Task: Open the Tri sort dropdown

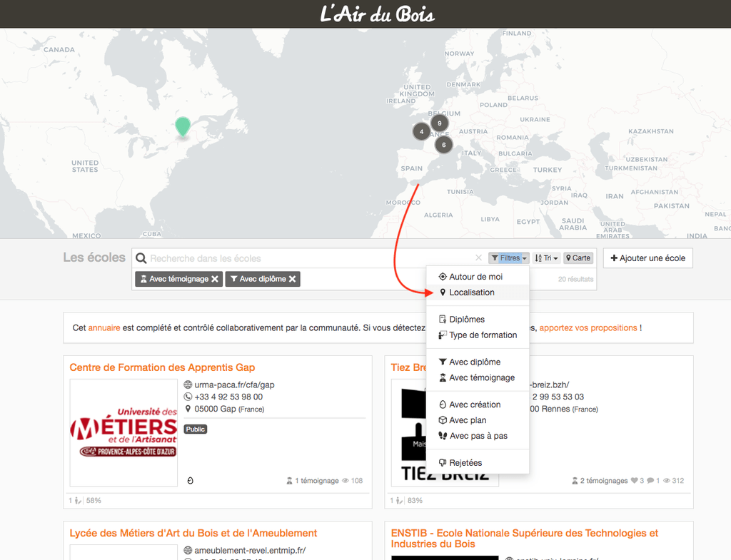Action: click(546, 258)
